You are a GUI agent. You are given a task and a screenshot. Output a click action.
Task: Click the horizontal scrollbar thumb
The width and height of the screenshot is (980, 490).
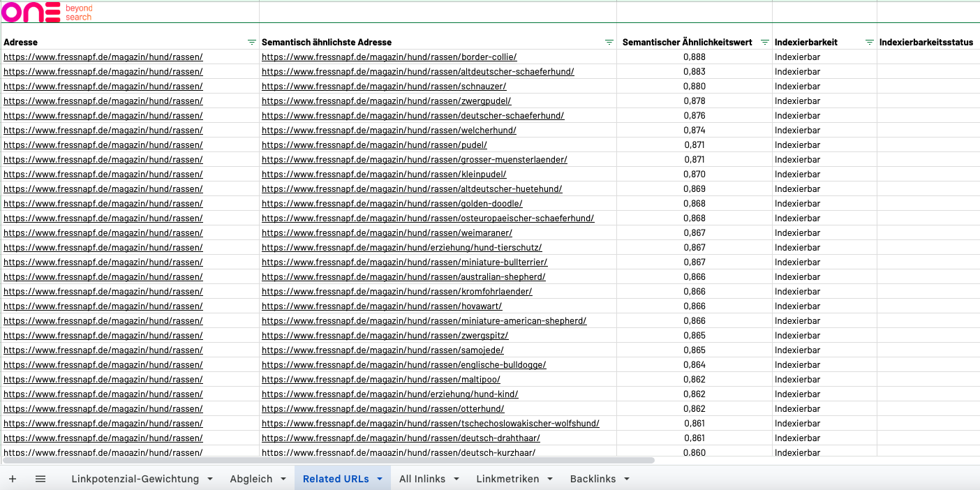point(329,461)
